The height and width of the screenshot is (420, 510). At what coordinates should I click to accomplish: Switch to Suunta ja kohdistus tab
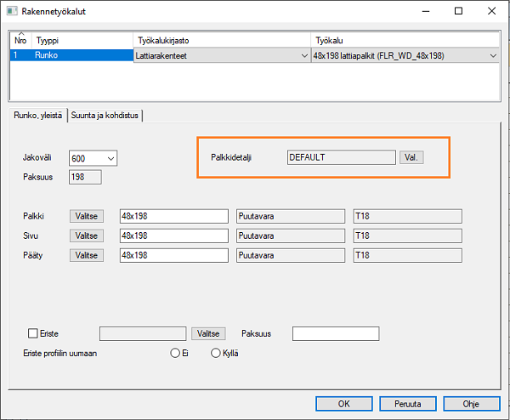[x=106, y=115]
